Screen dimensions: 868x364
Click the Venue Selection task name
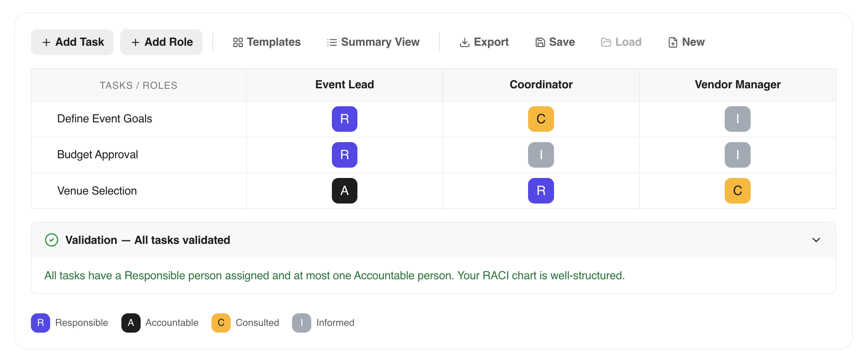(97, 191)
